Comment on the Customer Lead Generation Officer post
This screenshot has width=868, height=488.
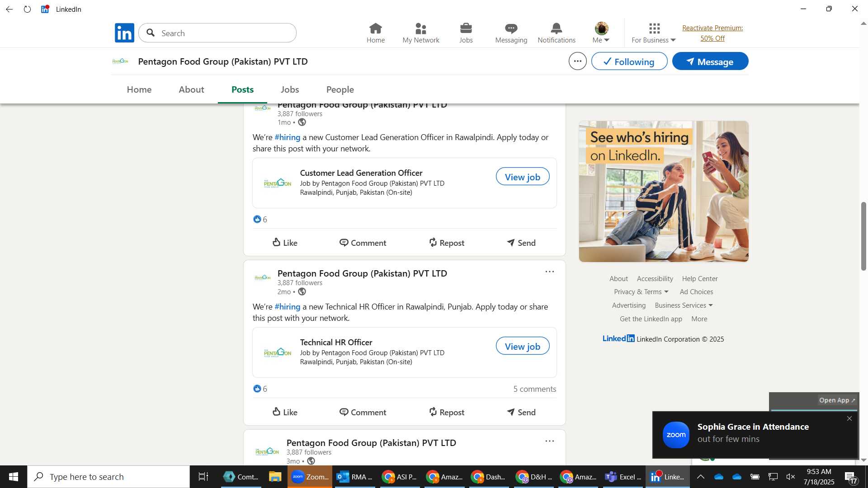[x=363, y=243]
